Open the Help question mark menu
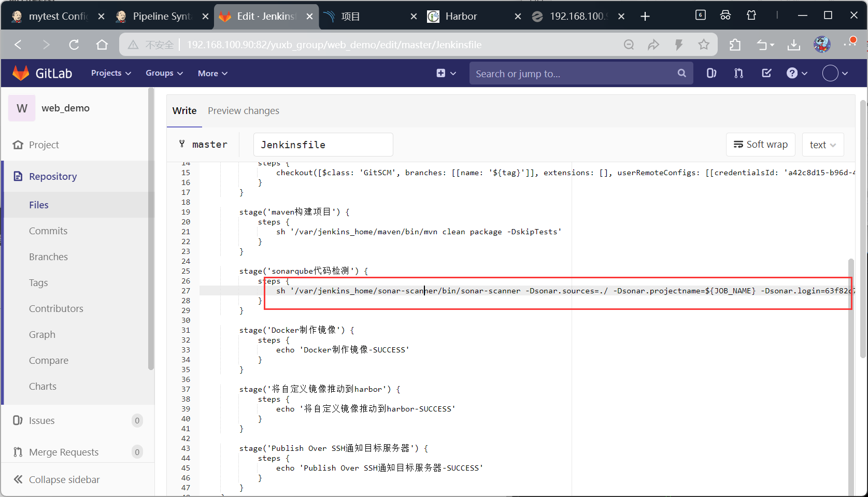The height and width of the screenshot is (497, 868). (796, 73)
